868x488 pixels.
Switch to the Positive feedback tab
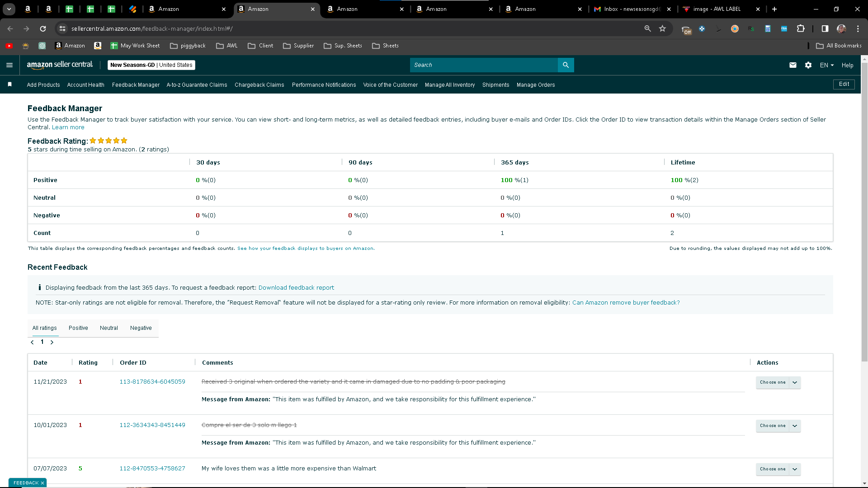click(x=78, y=328)
